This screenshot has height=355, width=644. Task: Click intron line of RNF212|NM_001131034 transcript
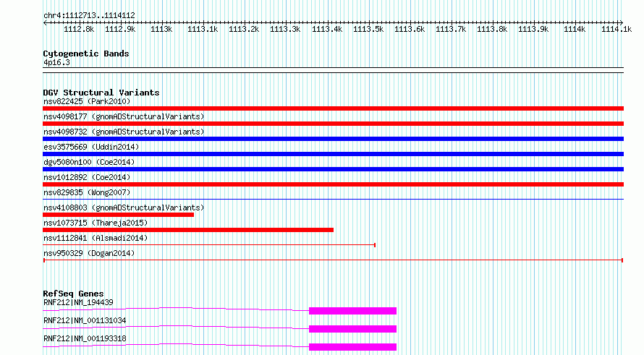pos(176,327)
